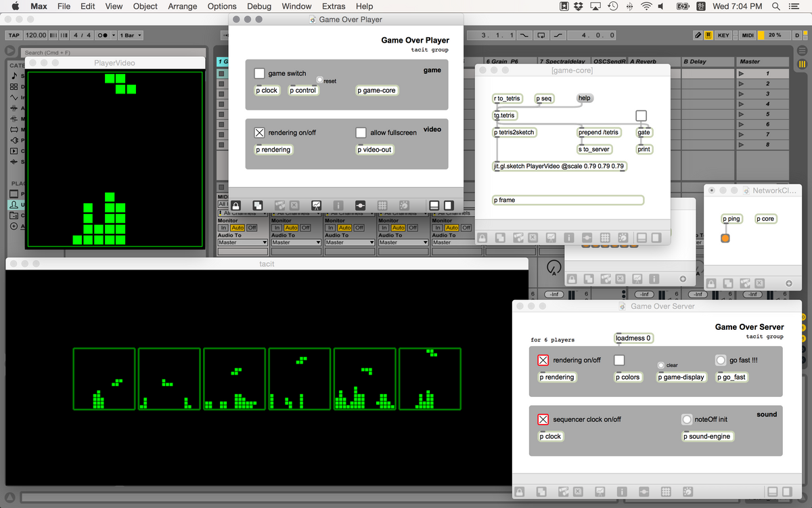
Task: Lock the Game Over Player patcher with padlock icon
Action: coord(236,205)
